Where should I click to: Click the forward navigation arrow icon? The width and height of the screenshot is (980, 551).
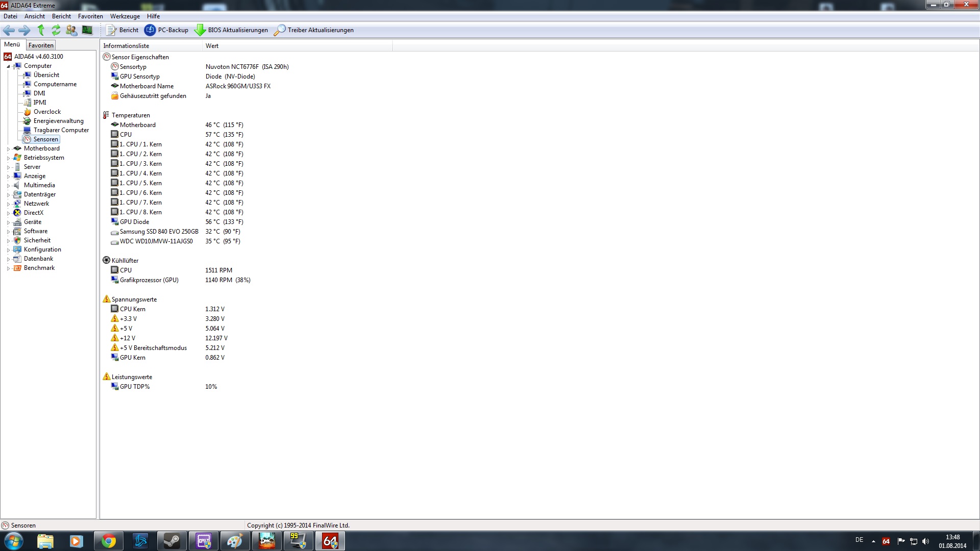(x=24, y=30)
